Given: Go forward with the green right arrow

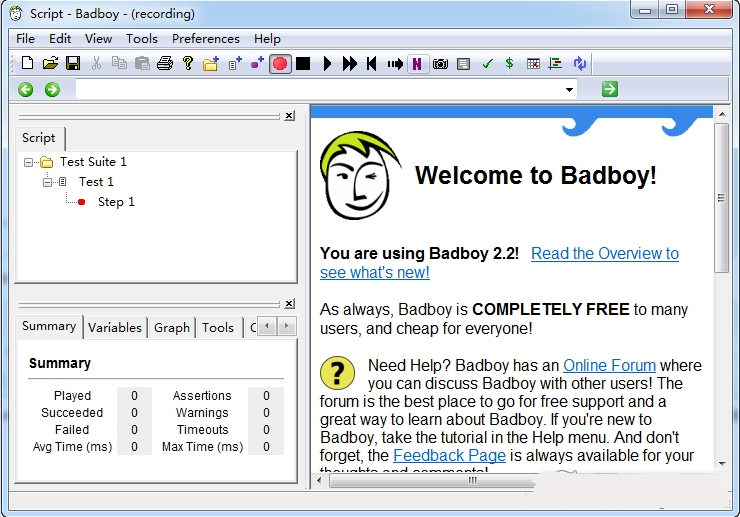Looking at the screenshot, I should (x=52, y=89).
